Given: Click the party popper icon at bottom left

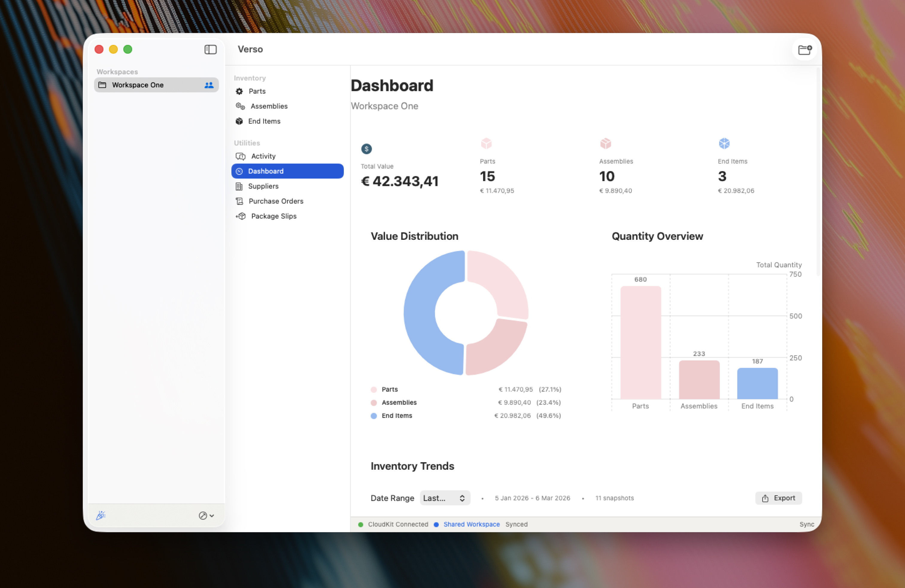Looking at the screenshot, I should tap(101, 515).
